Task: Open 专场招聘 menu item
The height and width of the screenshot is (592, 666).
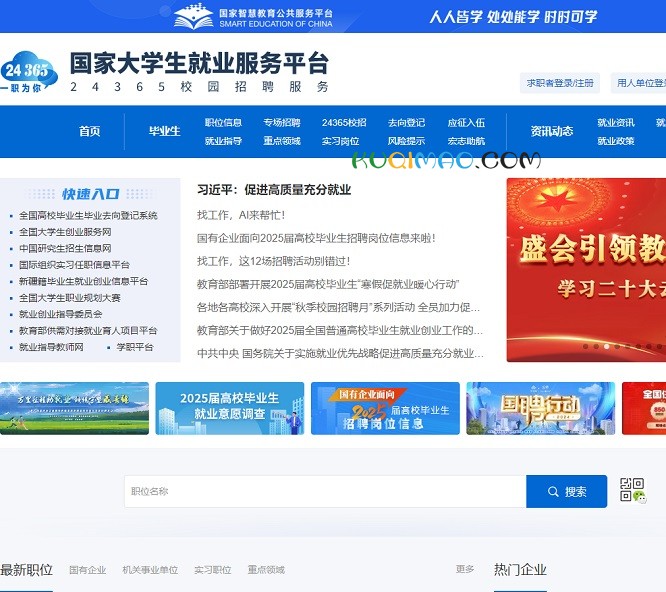Action: 282,123
